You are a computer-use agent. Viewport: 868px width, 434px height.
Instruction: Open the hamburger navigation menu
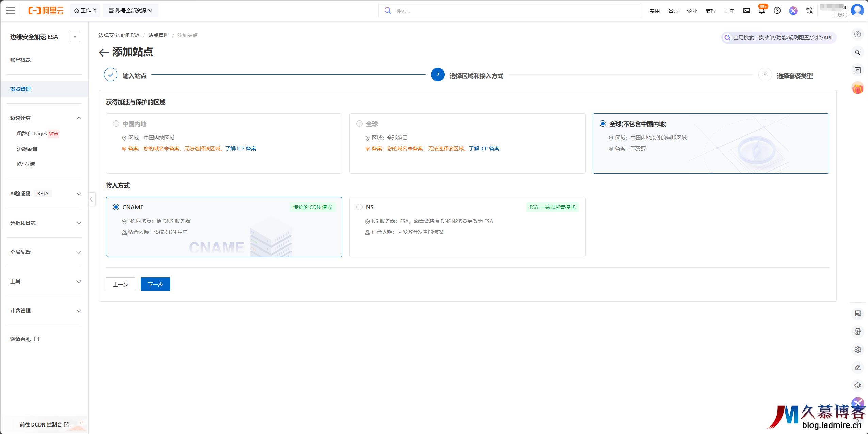pos(11,11)
